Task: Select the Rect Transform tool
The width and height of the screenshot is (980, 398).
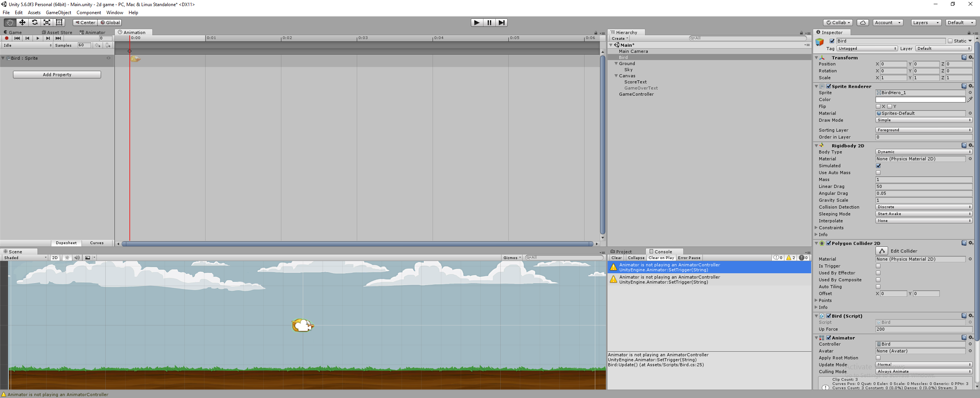Action: pyautogui.click(x=59, y=23)
